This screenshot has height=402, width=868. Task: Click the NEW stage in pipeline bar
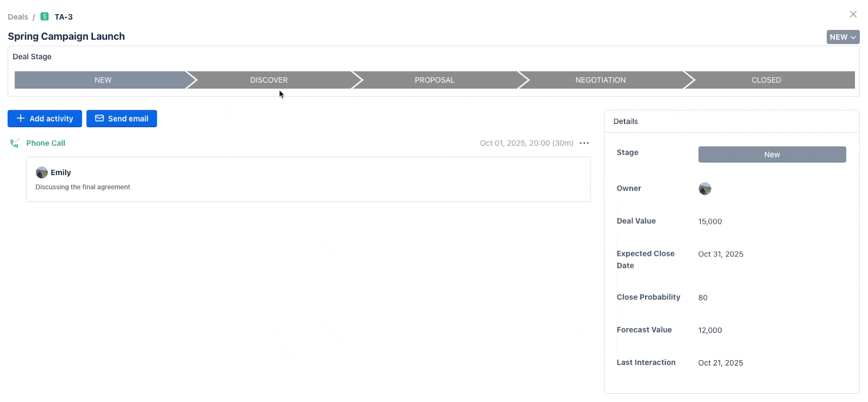pos(103,80)
